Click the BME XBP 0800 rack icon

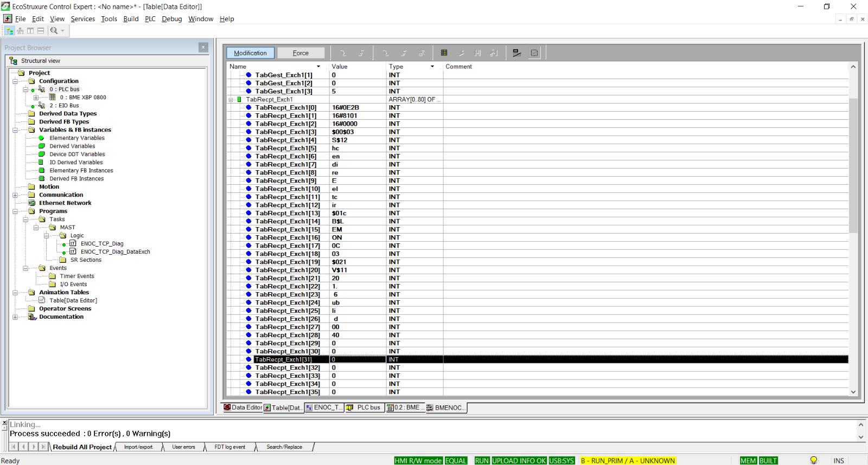(53, 98)
